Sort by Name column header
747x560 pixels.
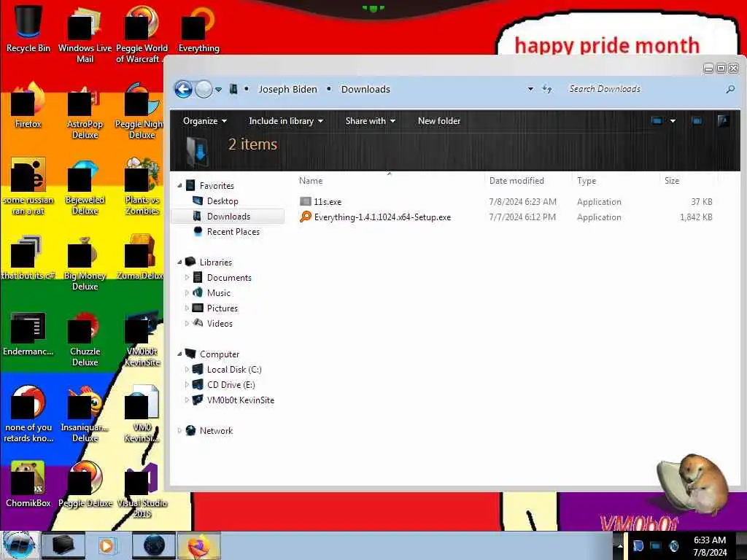[x=311, y=181]
